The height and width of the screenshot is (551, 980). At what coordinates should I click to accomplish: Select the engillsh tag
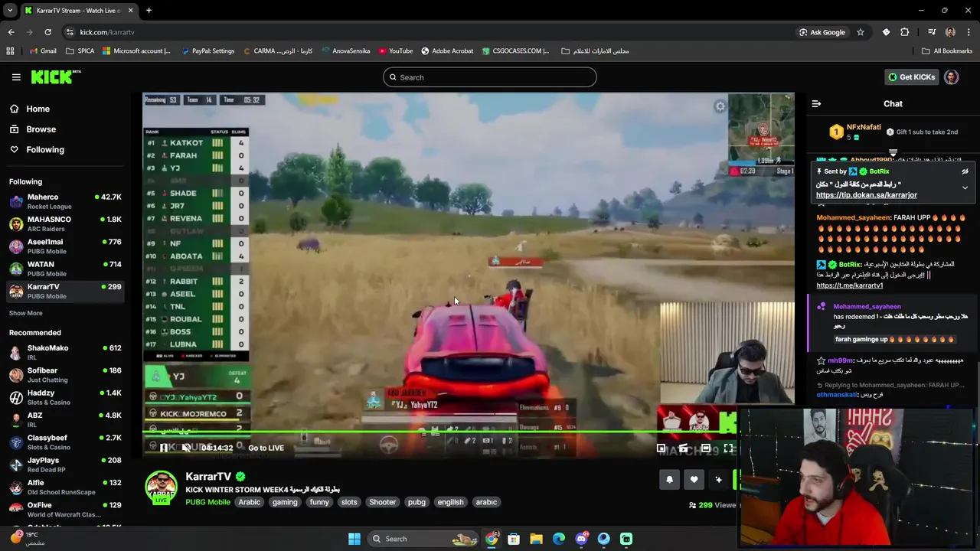[x=450, y=502]
